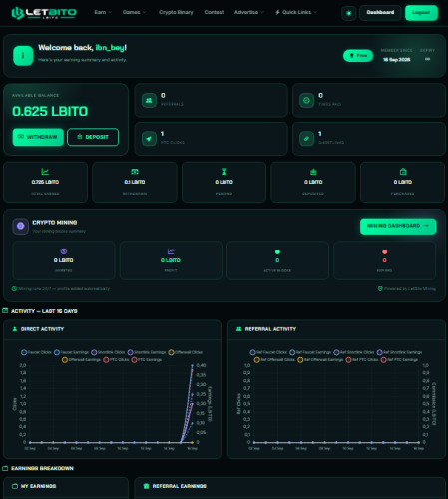The height and width of the screenshot is (499, 448).
Task: Click the username 'ibn_bey' in the welcome
Action: [110, 48]
